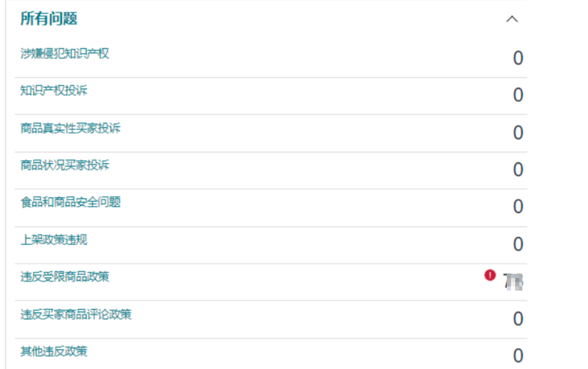
Task: Open 知识产权投诉 link
Action: click(54, 90)
